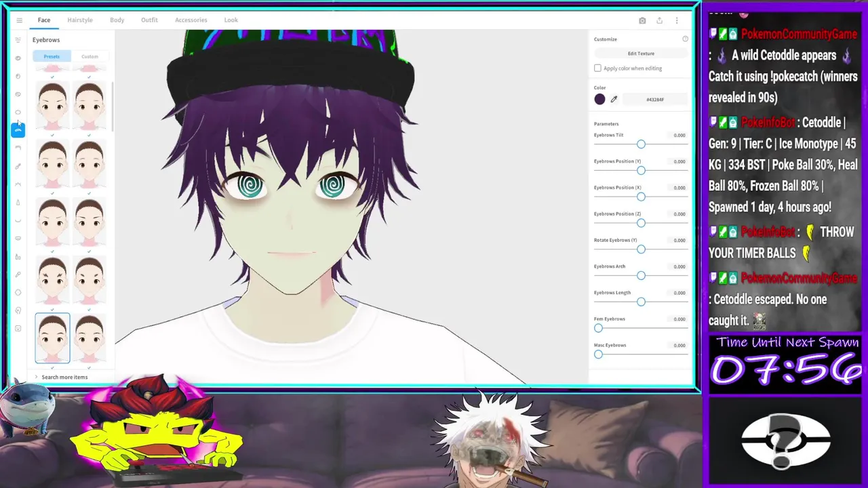Select the blush brush sidebar icon

coord(18,274)
